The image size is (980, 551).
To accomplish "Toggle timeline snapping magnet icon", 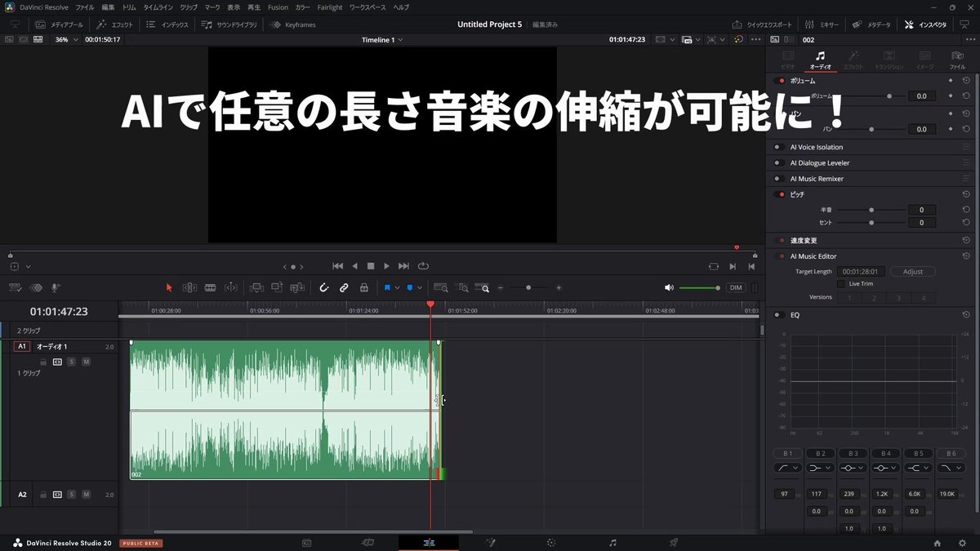I will pos(323,287).
